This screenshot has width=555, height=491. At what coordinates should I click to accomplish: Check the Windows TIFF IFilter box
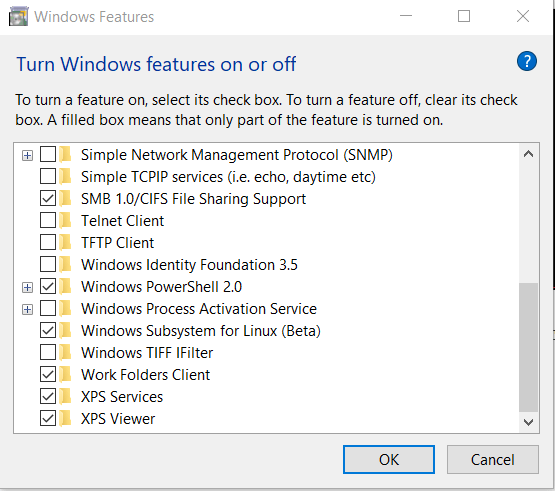click(48, 352)
